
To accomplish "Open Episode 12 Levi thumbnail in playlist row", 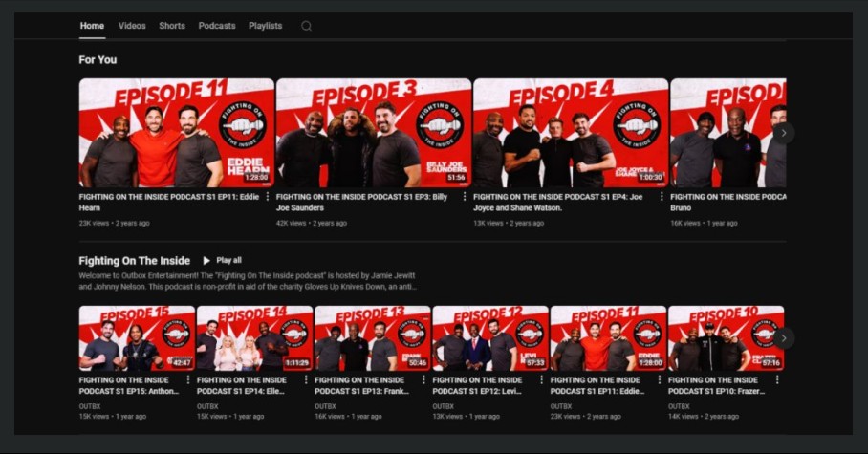I will tap(489, 338).
